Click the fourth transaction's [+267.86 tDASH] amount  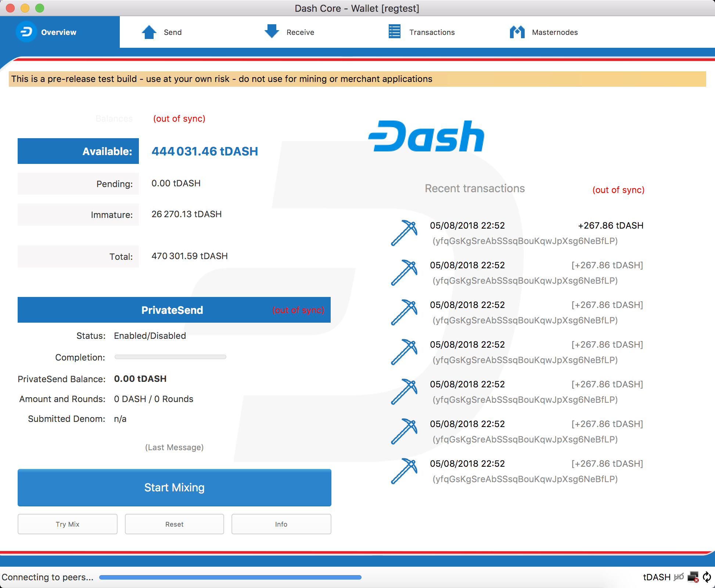click(x=607, y=345)
